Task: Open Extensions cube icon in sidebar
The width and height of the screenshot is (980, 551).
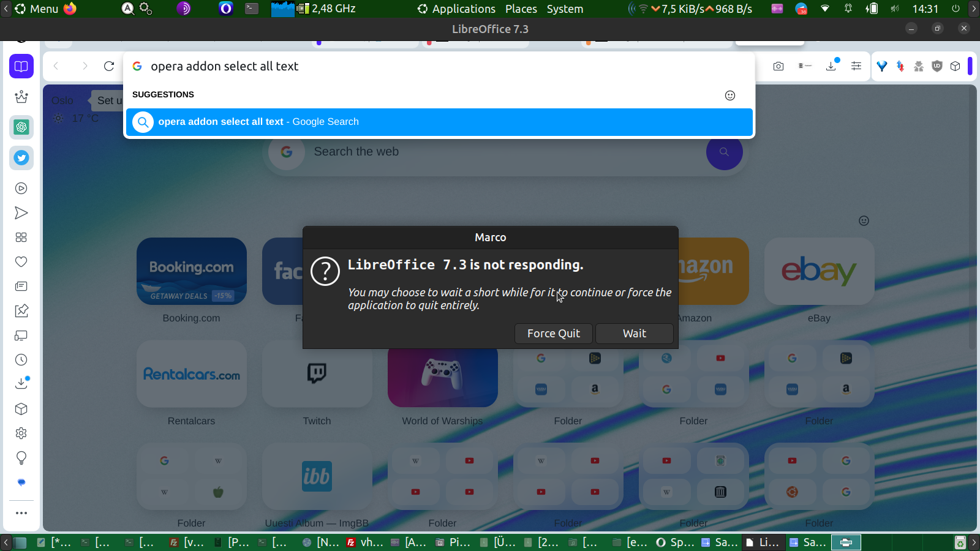Action: pyautogui.click(x=21, y=409)
